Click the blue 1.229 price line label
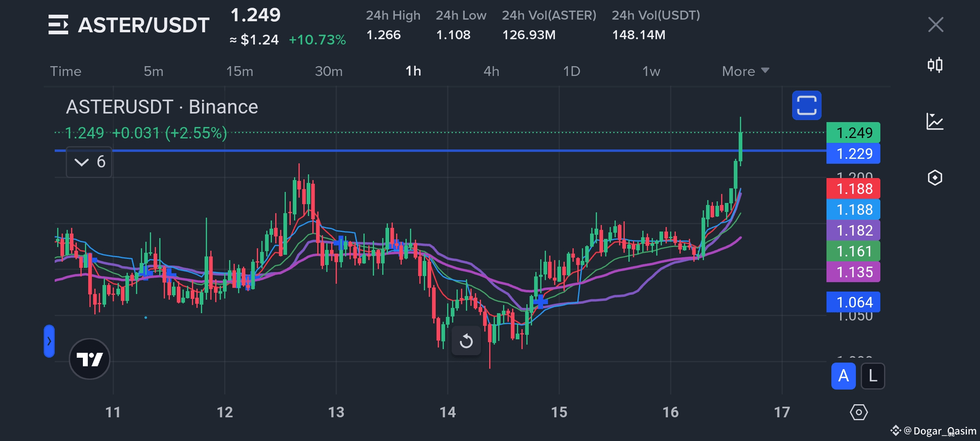The image size is (980, 441). click(x=853, y=154)
